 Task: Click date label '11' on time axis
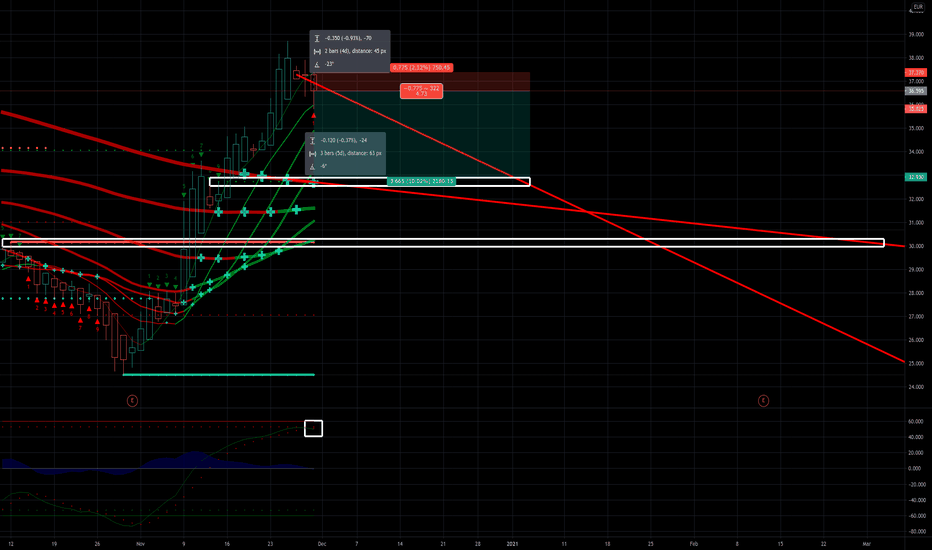click(564, 543)
